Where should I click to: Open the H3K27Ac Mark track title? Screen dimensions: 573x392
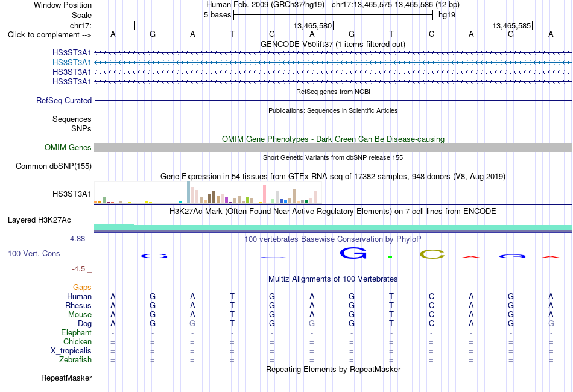(x=332, y=211)
